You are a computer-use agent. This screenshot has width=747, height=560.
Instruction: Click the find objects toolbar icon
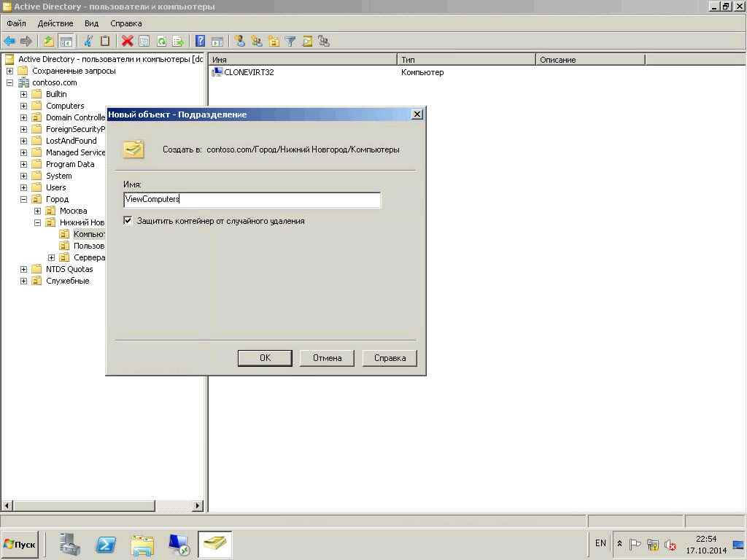[307, 42]
